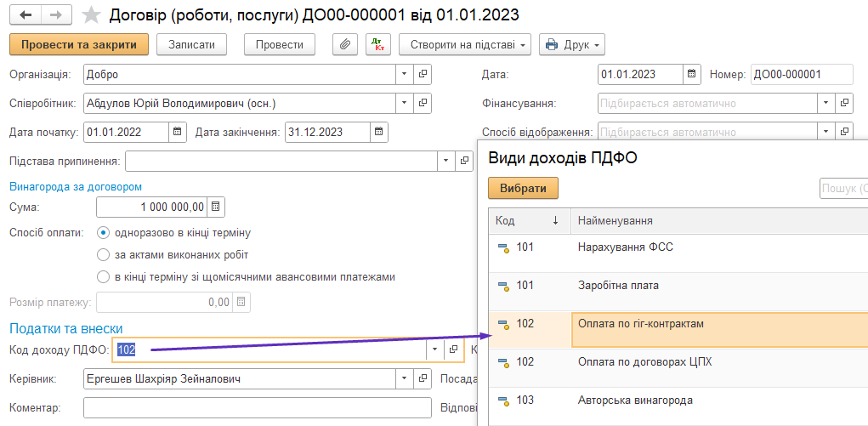Open Організація record with open icon
The image size is (868, 426).
423,74
